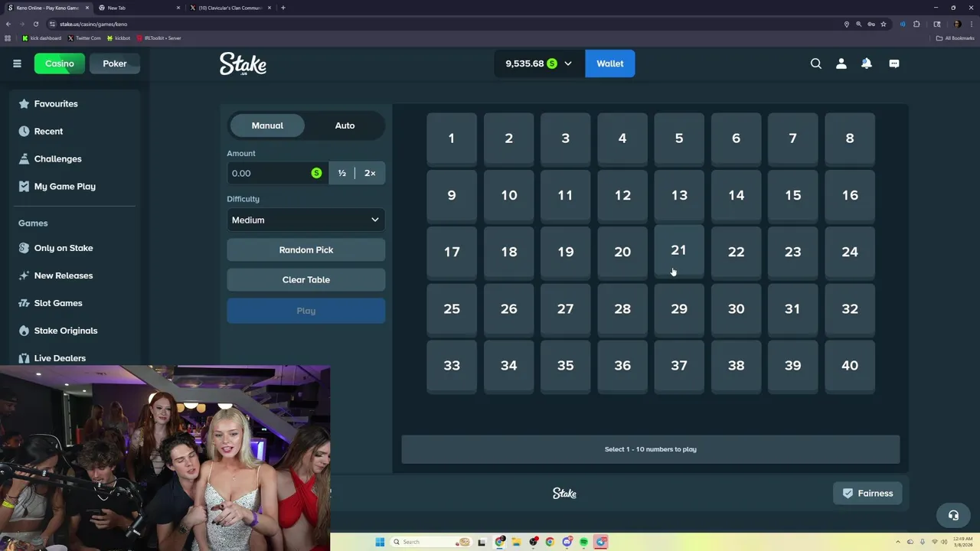The width and height of the screenshot is (980, 551).
Task: Open Discord from the taskbar
Action: [567, 542]
